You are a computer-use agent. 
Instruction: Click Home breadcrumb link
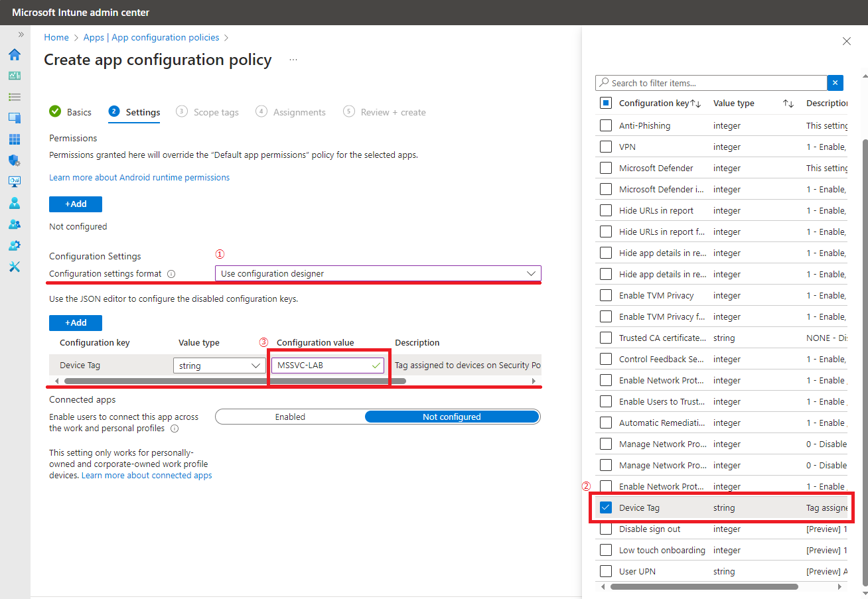pyautogui.click(x=56, y=37)
